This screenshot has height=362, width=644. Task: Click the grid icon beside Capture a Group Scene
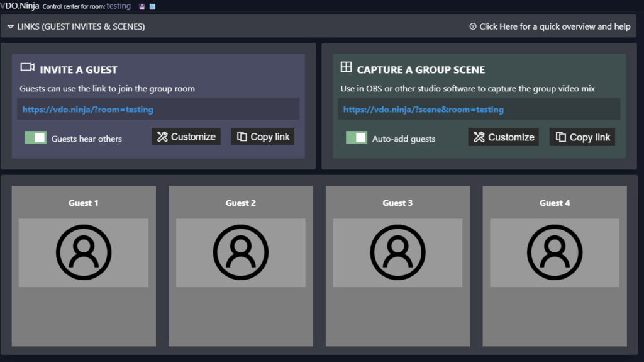tap(346, 67)
